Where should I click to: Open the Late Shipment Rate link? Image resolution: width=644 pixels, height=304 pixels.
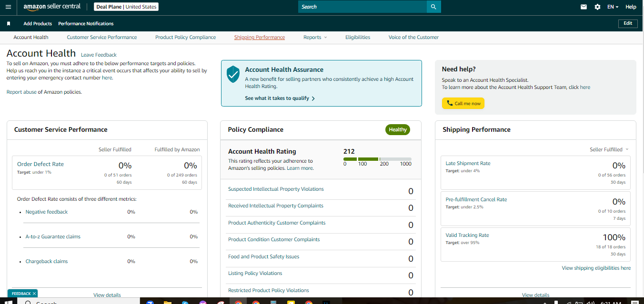(x=468, y=163)
